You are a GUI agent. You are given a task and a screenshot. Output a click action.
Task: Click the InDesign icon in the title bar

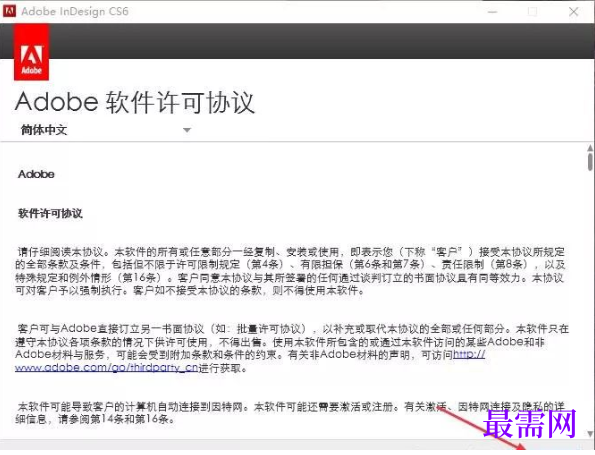[x=9, y=11]
